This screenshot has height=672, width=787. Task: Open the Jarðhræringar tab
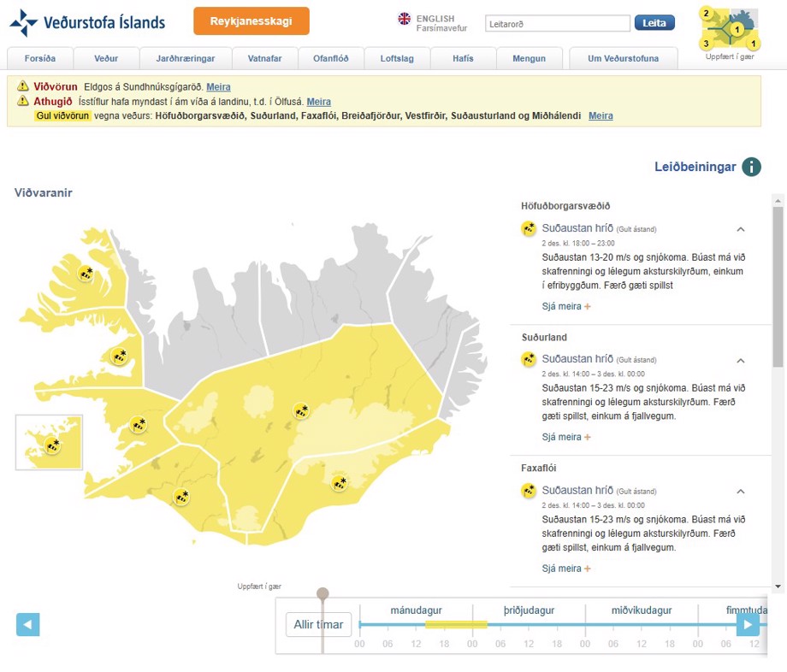coord(185,58)
